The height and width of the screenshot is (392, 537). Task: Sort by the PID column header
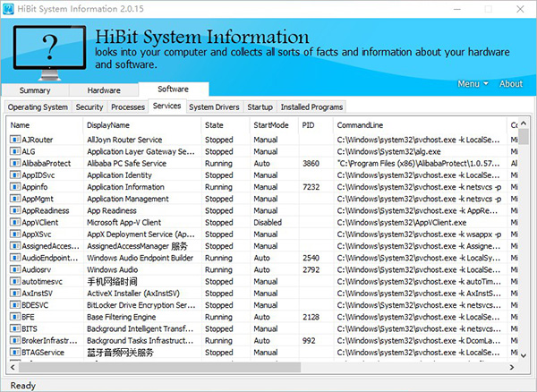[316, 125]
